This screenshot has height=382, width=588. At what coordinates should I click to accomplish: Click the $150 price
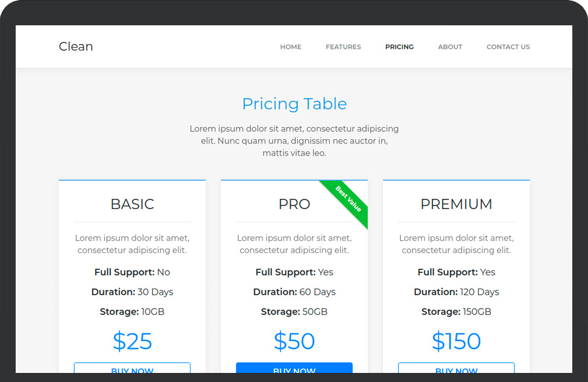coord(456,341)
